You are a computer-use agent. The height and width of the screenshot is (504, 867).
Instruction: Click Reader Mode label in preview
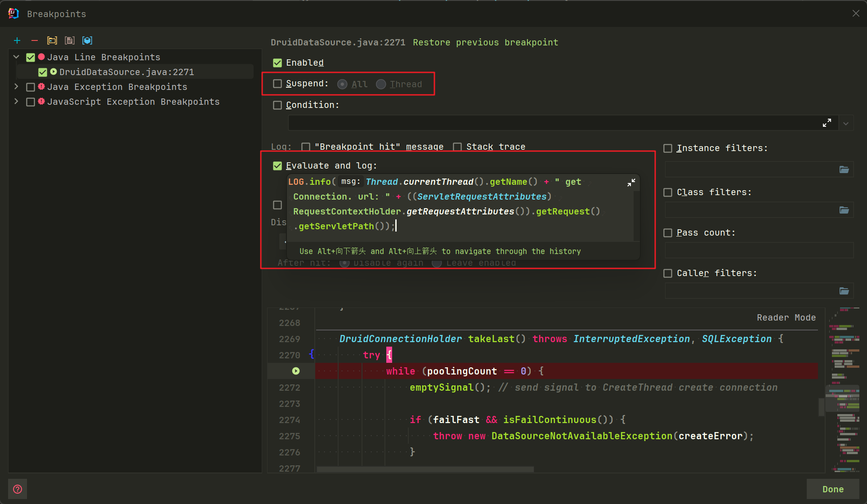click(786, 317)
